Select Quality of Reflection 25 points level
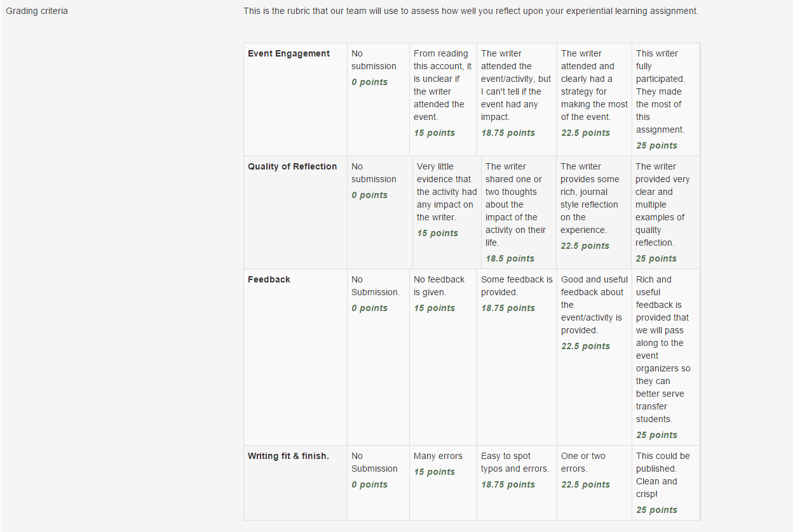Screen dimensions: 793x532 click(665, 213)
